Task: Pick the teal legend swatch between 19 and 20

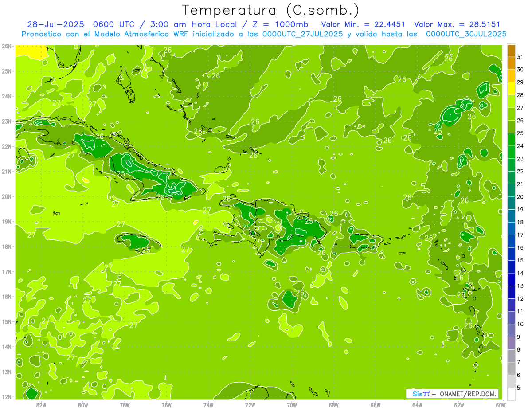Action: pos(511,203)
